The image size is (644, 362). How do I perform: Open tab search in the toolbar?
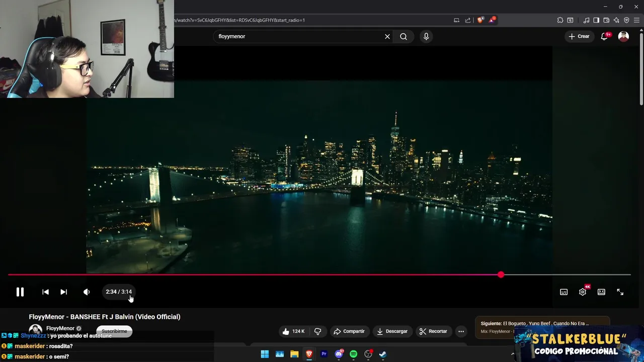(570, 20)
